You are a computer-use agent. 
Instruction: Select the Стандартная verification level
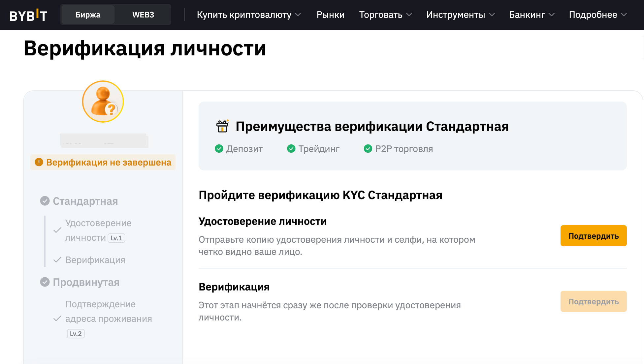(x=85, y=201)
